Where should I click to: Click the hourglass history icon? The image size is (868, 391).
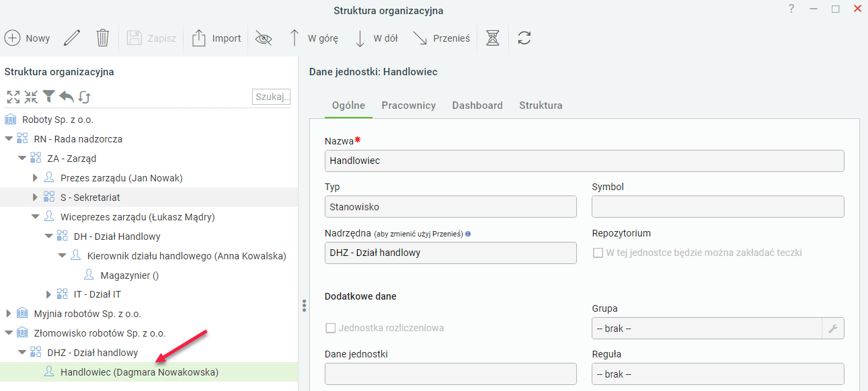(x=493, y=38)
